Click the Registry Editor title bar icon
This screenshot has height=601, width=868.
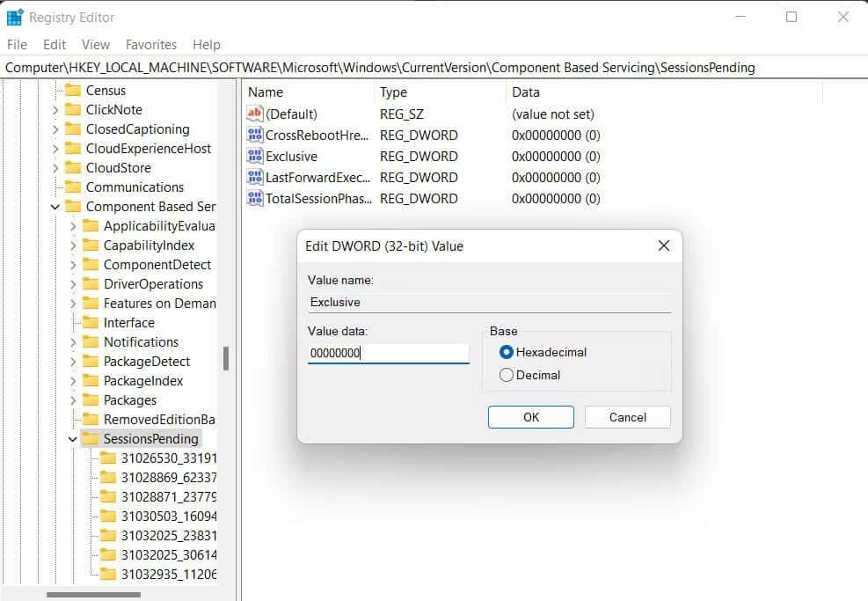tap(14, 17)
